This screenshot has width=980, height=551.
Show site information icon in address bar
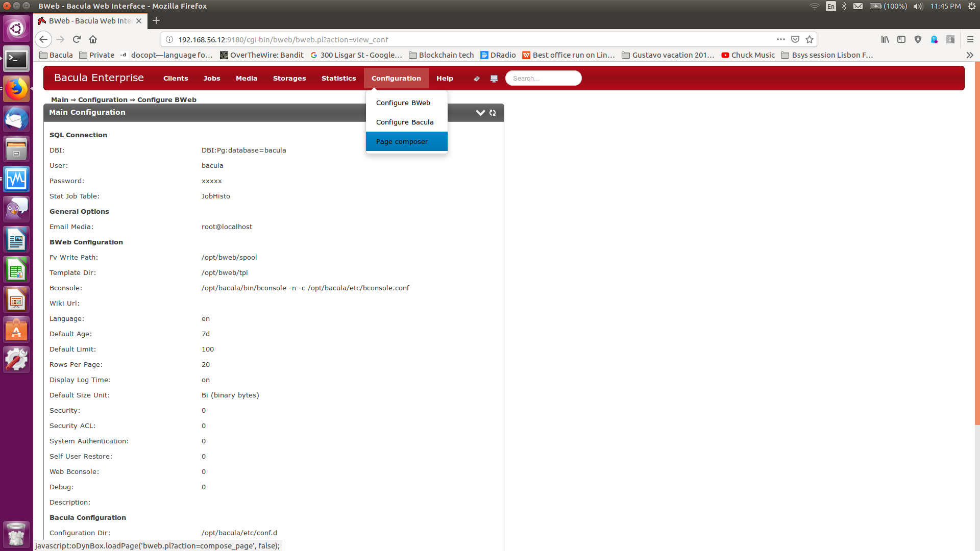(169, 39)
